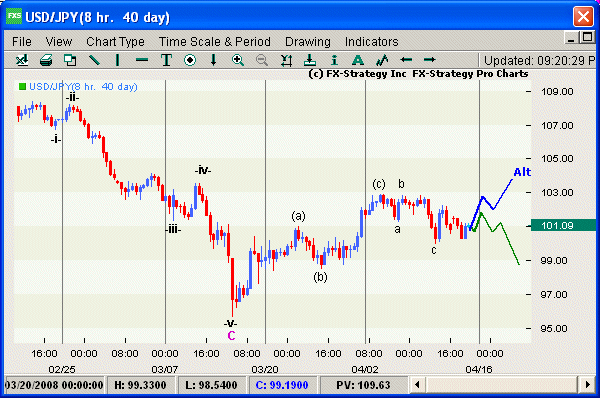Click the -v- wave label at the chart low
This screenshot has height=398, width=600.
pos(230,323)
